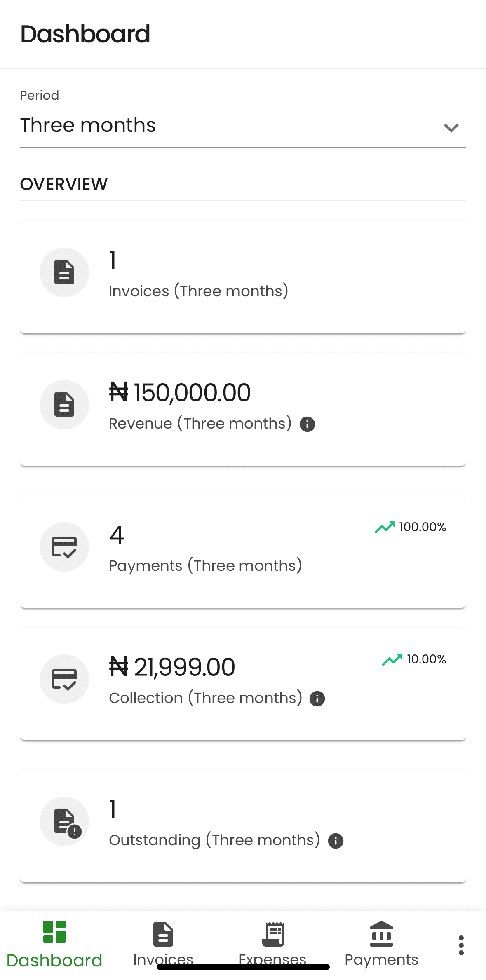Click the 100.00% payments trend indicator
Image resolution: width=486 pixels, height=980 pixels.
click(411, 527)
